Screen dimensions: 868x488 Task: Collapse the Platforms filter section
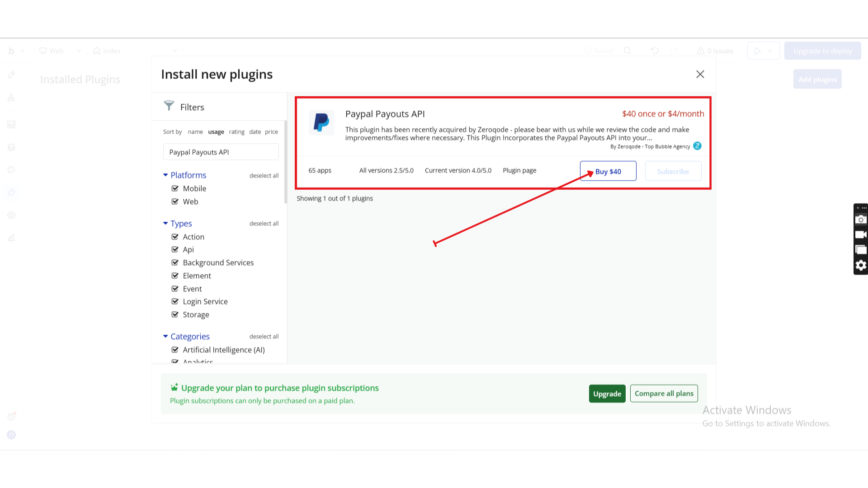165,175
